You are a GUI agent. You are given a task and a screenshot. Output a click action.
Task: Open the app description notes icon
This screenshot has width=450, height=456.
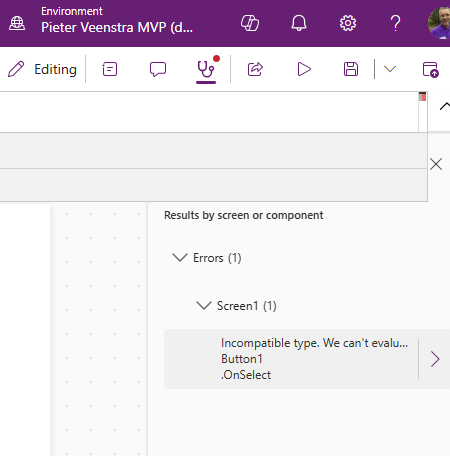click(110, 69)
